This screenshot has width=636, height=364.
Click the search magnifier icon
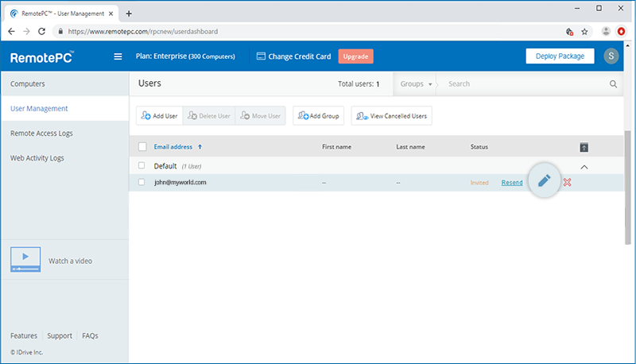(x=613, y=84)
